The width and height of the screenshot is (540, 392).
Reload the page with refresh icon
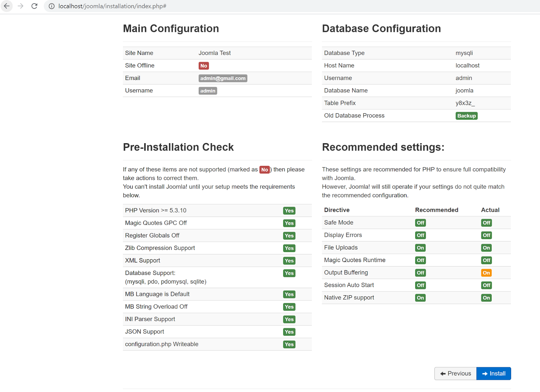coord(34,6)
